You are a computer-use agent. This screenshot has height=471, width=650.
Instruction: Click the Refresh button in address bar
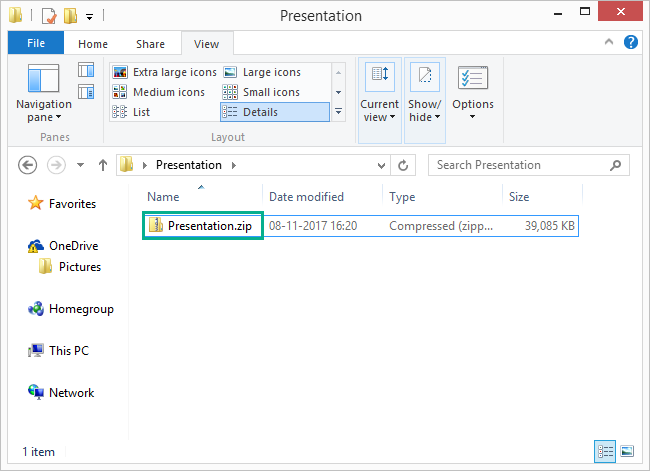(403, 165)
